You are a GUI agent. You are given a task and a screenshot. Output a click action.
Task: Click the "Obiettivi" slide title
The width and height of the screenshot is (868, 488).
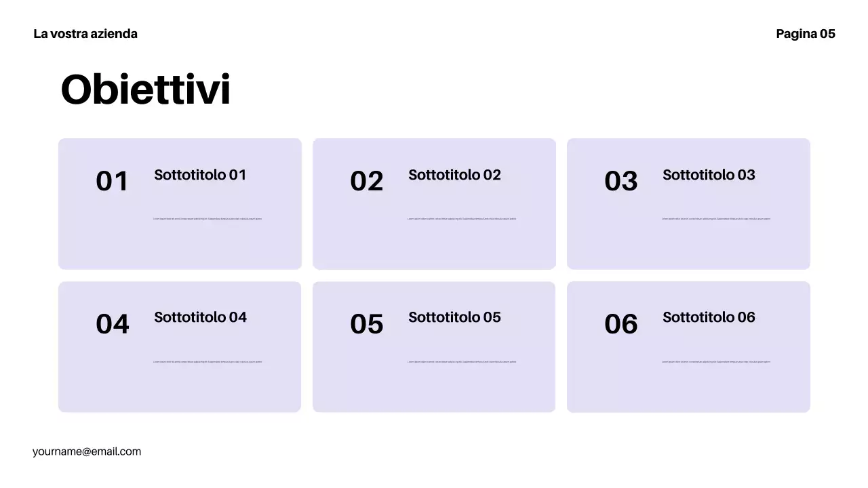(145, 90)
